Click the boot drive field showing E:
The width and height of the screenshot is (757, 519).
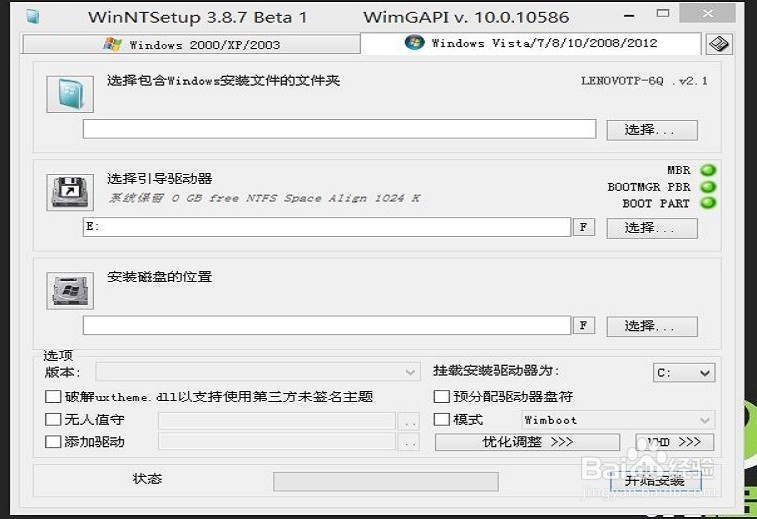[x=327, y=227]
